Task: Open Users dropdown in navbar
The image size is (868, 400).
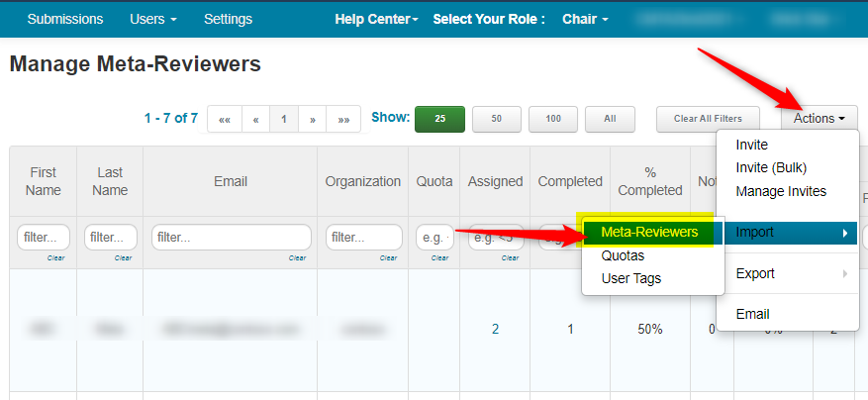Action: pyautogui.click(x=153, y=19)
